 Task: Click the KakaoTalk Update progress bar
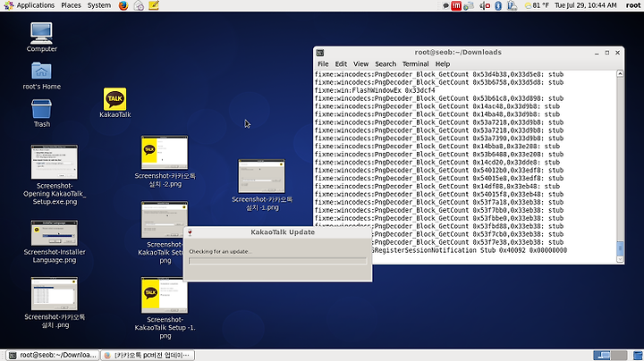pos(277,261)
